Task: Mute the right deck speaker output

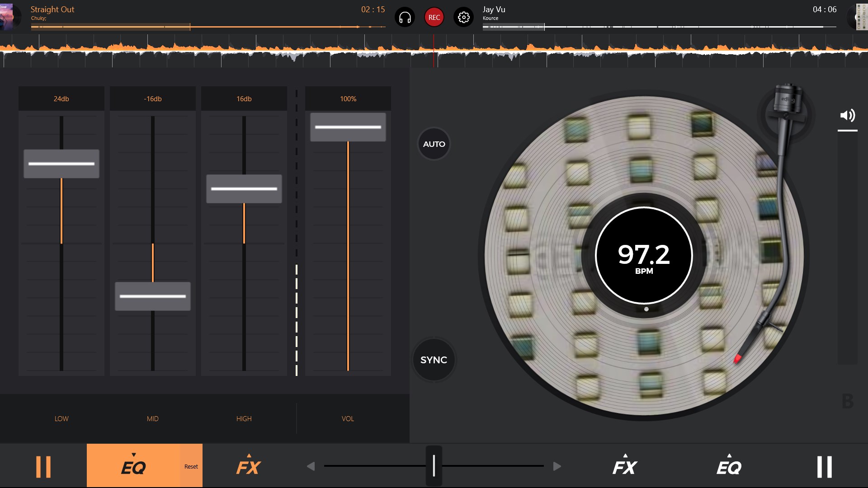Action: point(848,115)
